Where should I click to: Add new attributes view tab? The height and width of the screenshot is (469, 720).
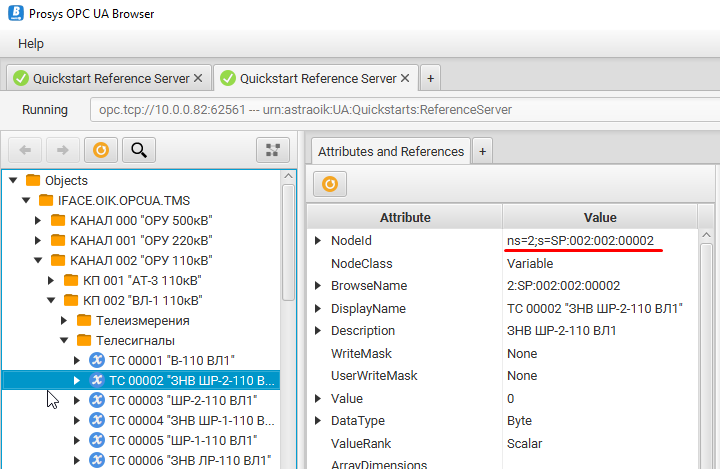pos(482,151)
